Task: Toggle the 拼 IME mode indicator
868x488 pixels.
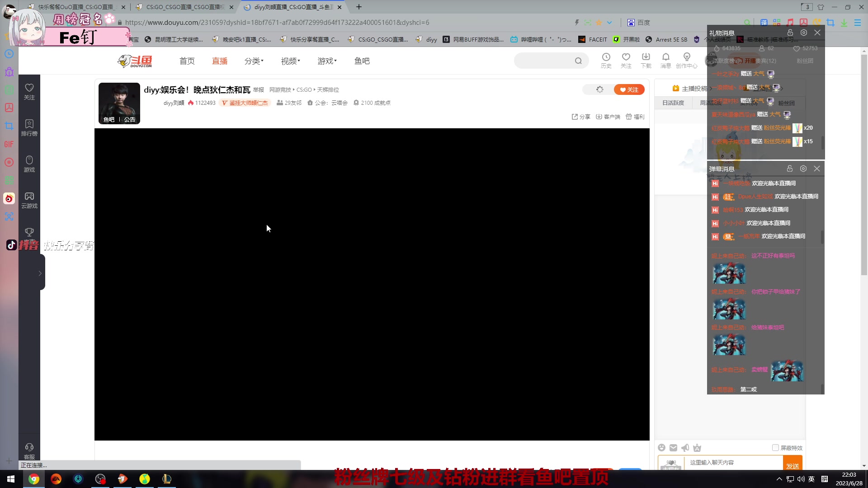Action: tap(825, 479)
